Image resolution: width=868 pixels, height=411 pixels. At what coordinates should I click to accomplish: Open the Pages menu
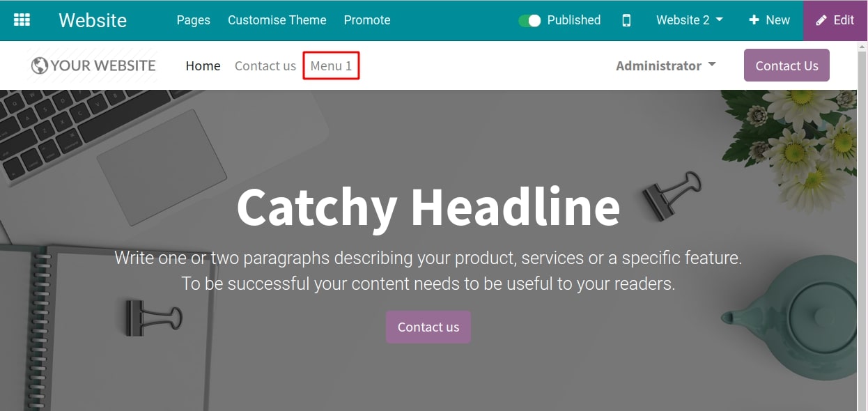click(194, 20)
